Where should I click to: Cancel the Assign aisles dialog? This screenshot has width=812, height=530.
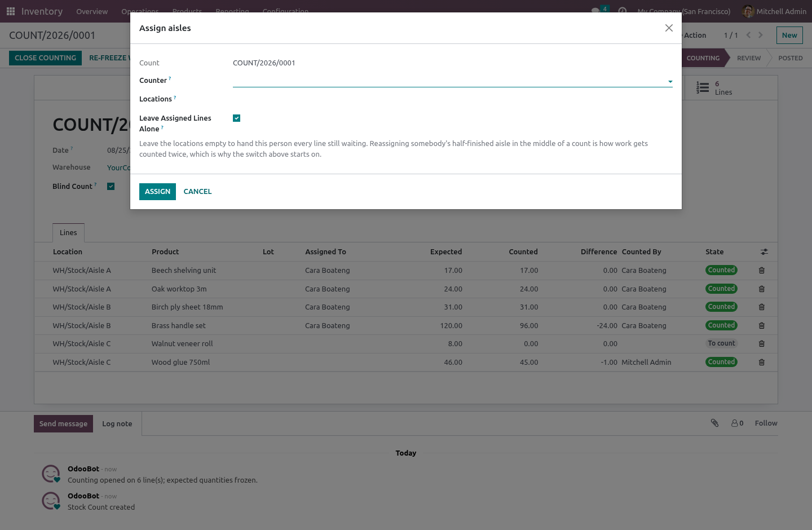click(x=197, y=192)
